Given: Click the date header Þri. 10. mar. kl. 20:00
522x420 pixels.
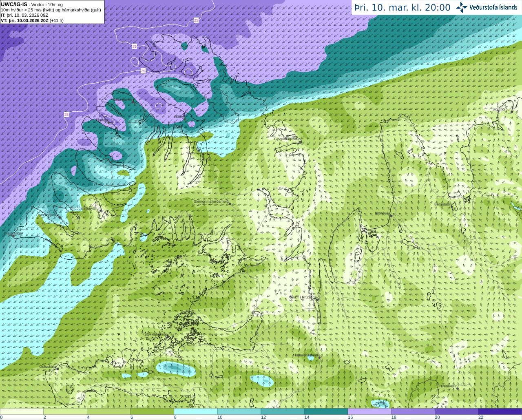Looking at the screenshot, I should [x=403, y=8].
